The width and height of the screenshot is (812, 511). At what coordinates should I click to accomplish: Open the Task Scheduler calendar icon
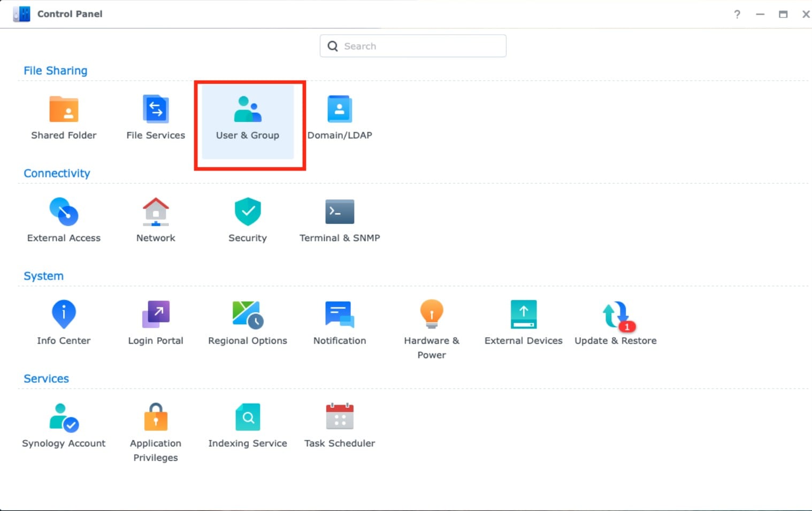(x=340, y=417)
